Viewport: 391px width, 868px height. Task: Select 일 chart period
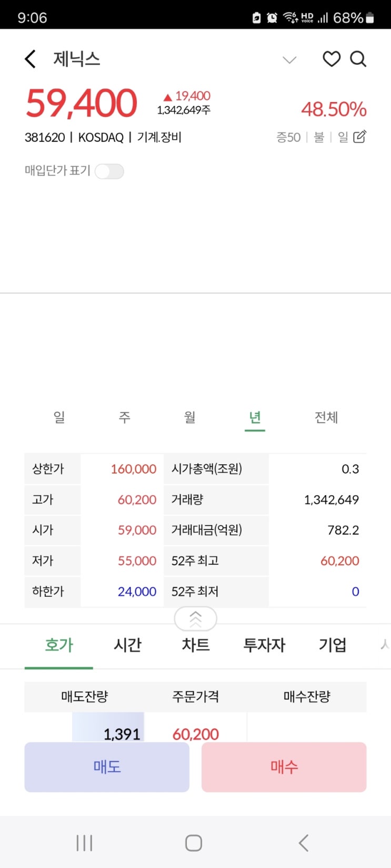59,417
